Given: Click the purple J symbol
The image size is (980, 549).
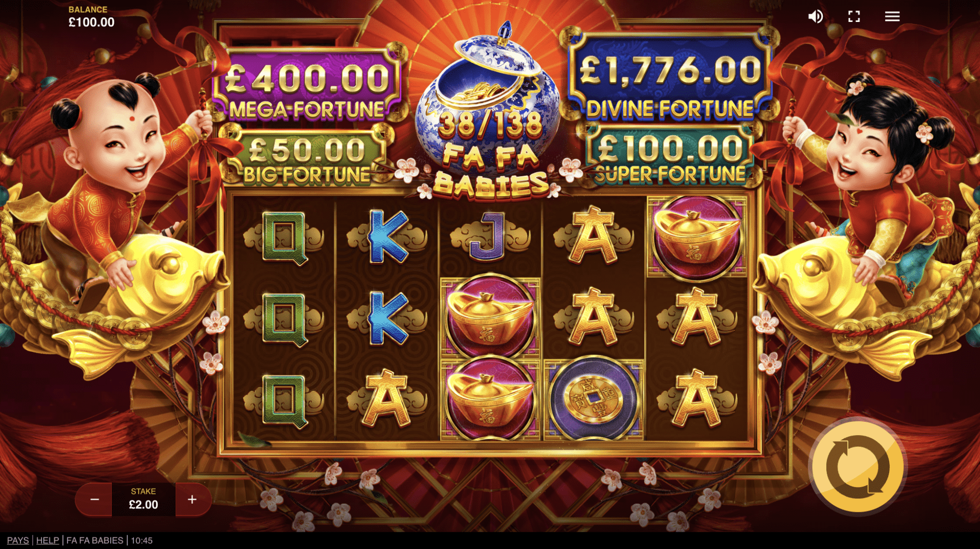Looking at the screenshot, I should 490,237.
